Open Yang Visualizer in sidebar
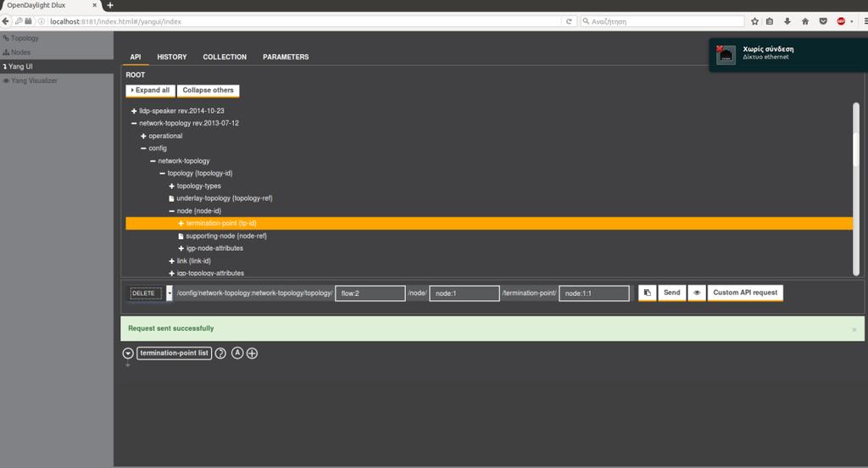 pyautogui.click(x=30, y=81)
